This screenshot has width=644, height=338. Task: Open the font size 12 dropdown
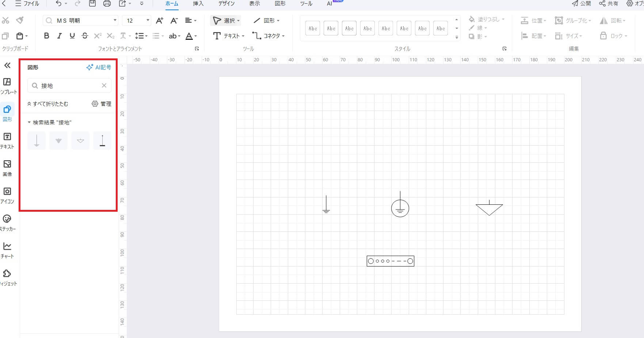click(148, 20)
